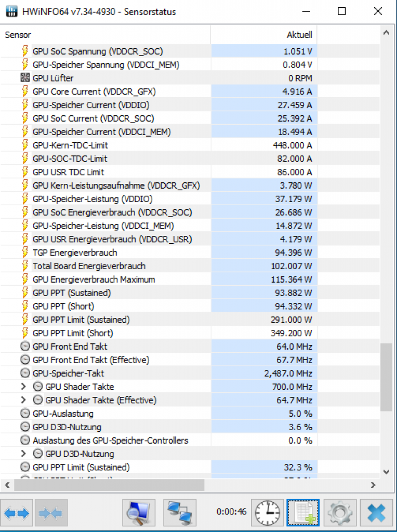The width and height of the screenshot is (397, 532).
Task: Open sensor settings gear icon
Action: tap(340, 513)
